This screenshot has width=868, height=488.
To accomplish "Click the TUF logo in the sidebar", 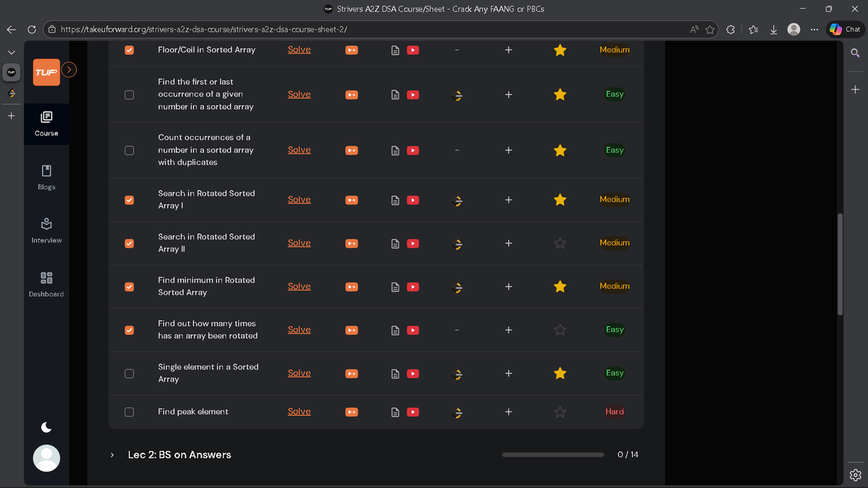I will 46,72.
